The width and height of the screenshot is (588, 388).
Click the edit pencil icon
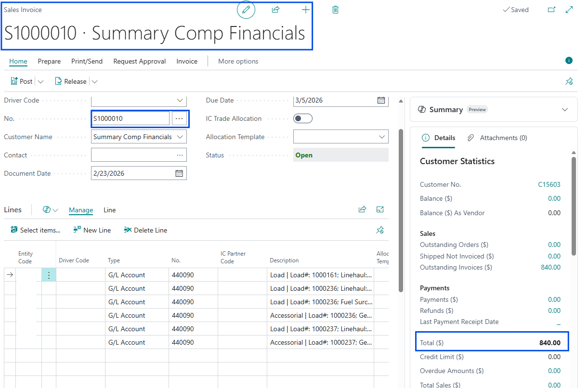[x=246, y=10]
